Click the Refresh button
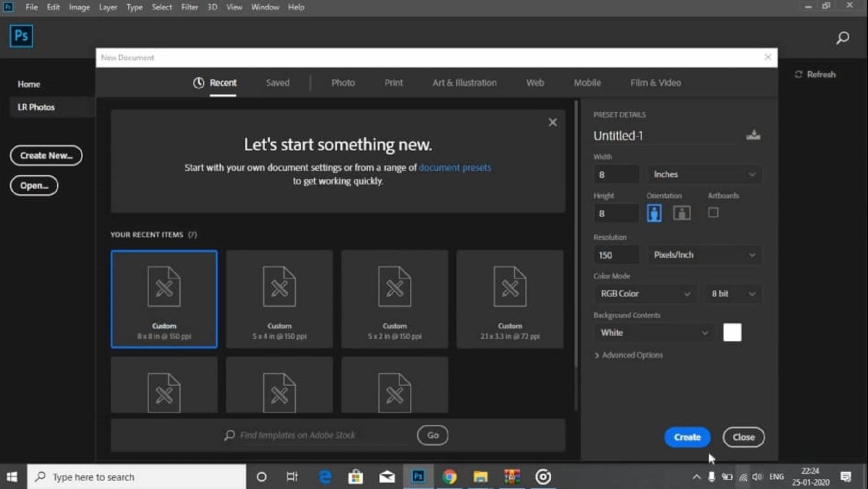The width and height of the screenshot is (868, 489). tap(815, 74)
